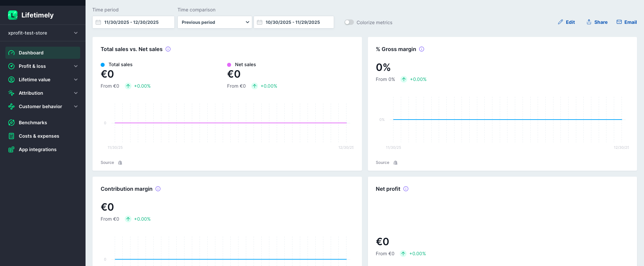Click the Lifetimely logo icon

(x=13, y=15)
